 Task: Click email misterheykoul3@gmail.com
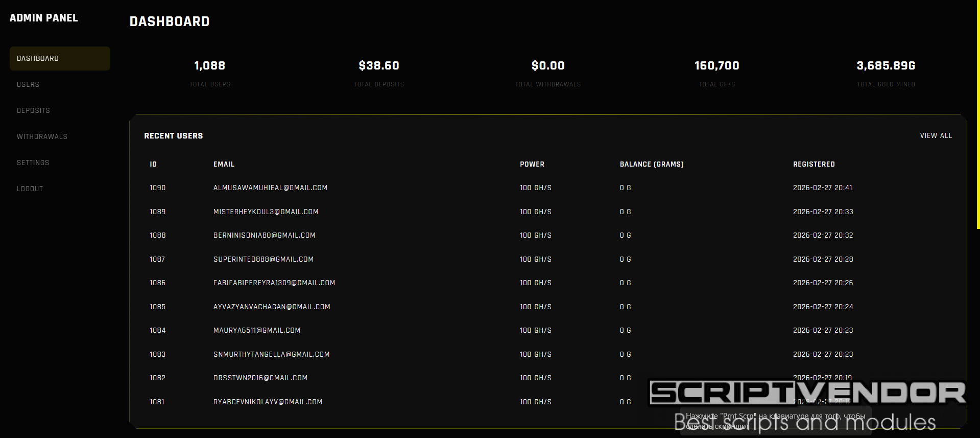(266, 212)
